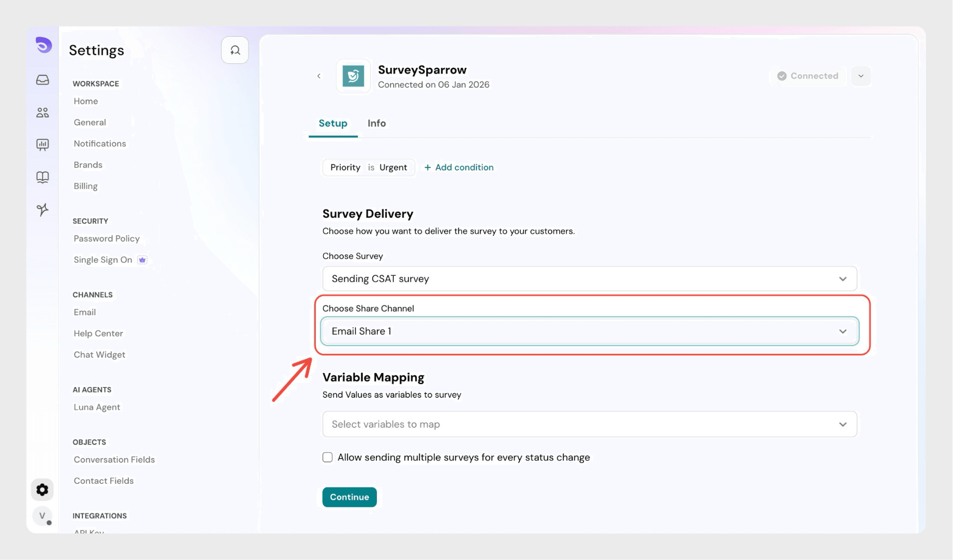Screen dimensions: 953x560
Task: Click Add condition link
Action: coord(459,167)
